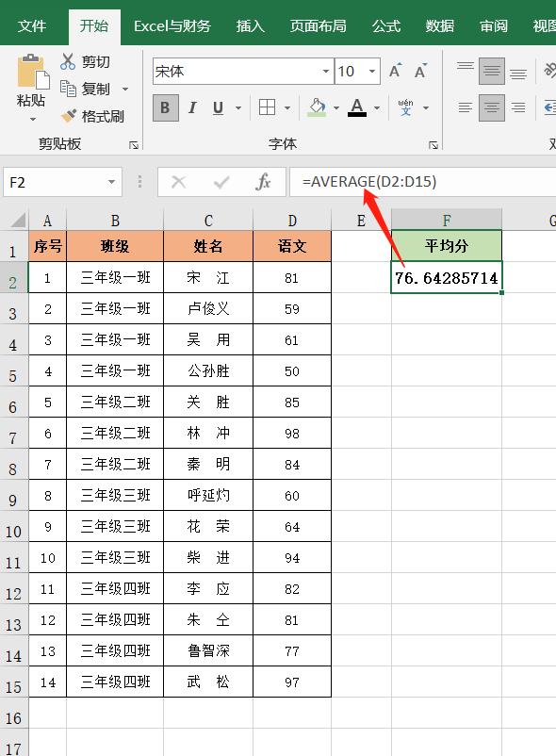Expand border style dropdown arrow
Screen dimensions: 556x756
pyautogui.click(x=287, y=107)
